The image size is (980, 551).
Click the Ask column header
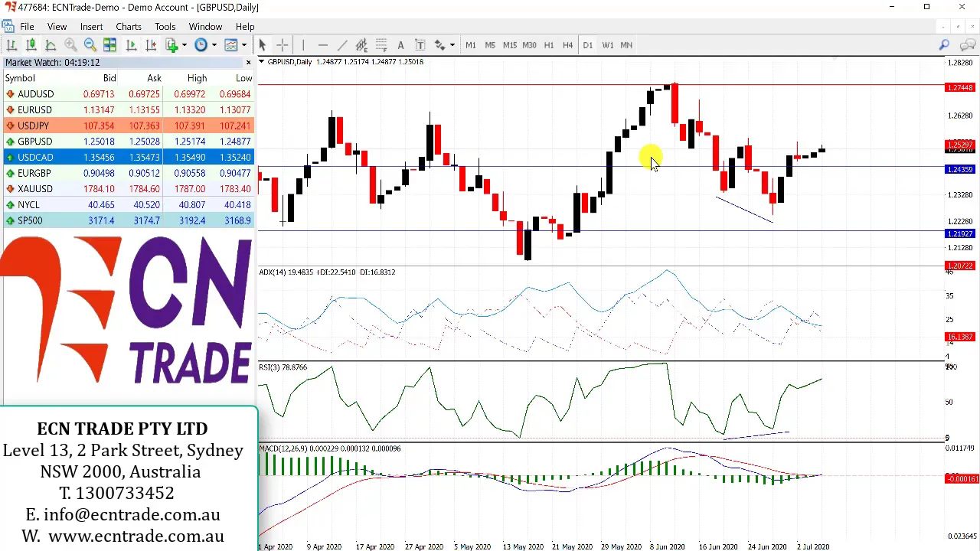pos(154,78)
